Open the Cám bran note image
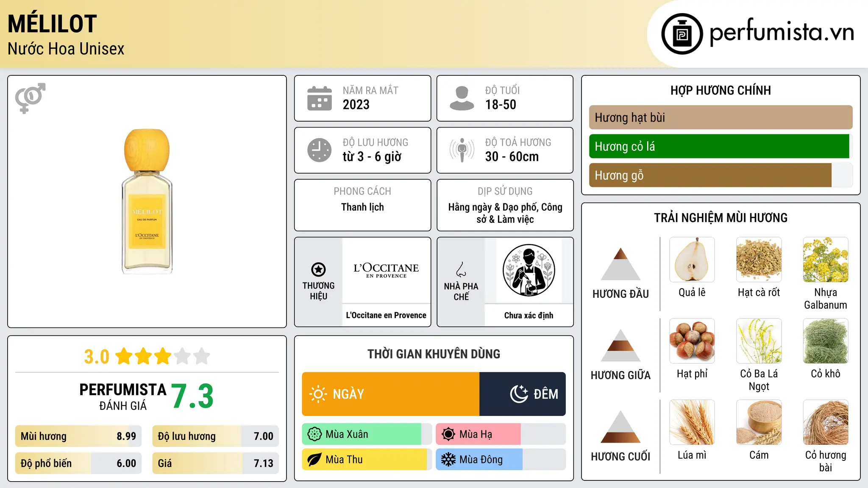 pos(759,422)
